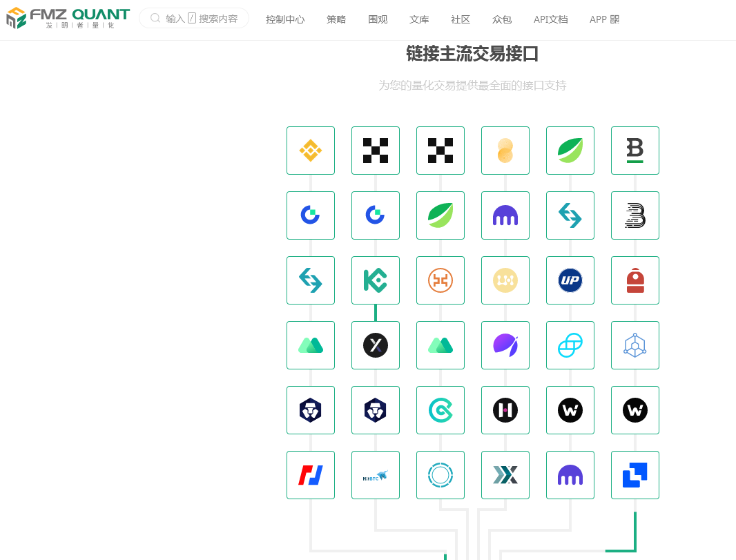Open the orange stacked-coins exchange icon
736x560 pixels.
coord(505,151)
